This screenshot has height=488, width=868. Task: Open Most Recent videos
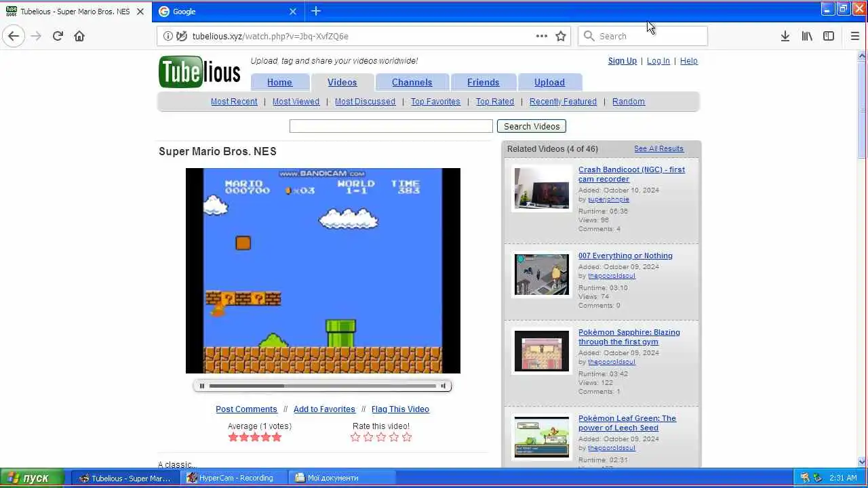tap(234, 102)
